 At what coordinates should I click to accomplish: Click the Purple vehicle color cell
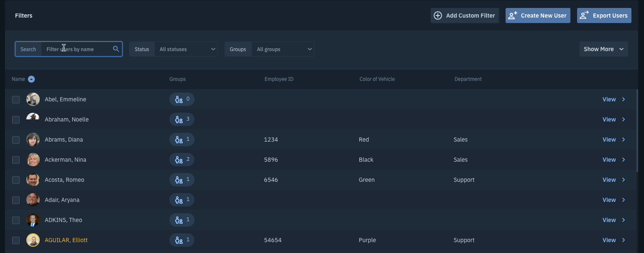367,240
